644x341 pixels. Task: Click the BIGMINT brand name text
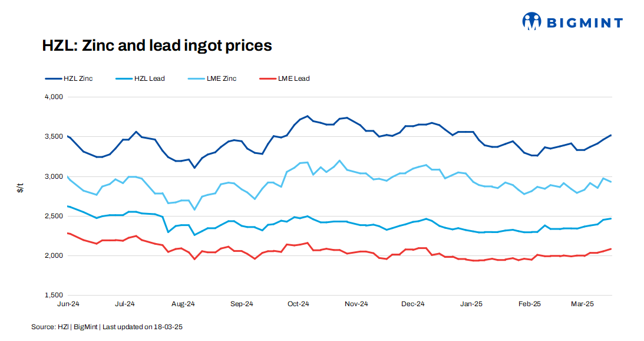[583, 23]
